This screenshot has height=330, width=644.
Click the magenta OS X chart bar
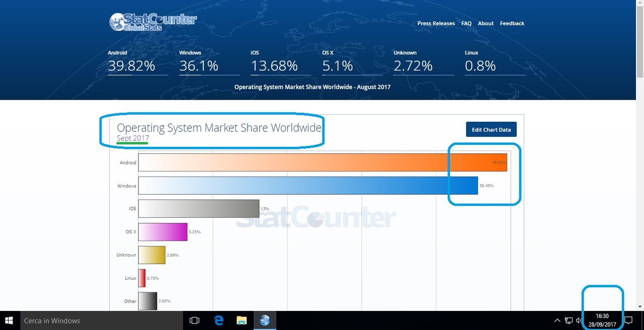pos(163,232)
